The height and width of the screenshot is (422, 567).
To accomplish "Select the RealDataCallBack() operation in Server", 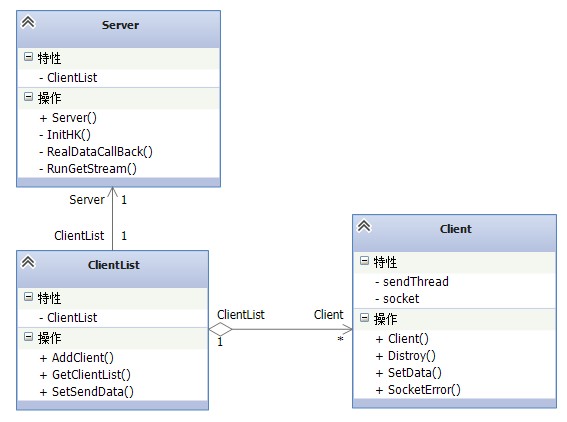I will pos(96,152).
